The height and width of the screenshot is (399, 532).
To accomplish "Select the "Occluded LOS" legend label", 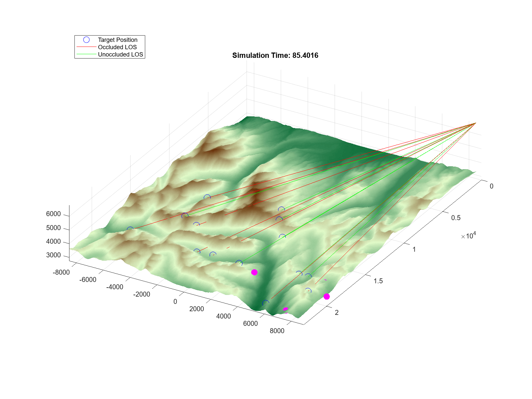I will 117,47.
